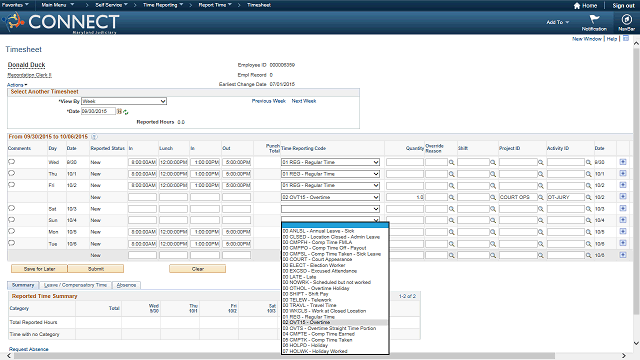The width and height of the screenshot is (640, 360).
Task: Open Time Reporting Code dropdown for Wed 9/30
Action: [x=330, y=162]
